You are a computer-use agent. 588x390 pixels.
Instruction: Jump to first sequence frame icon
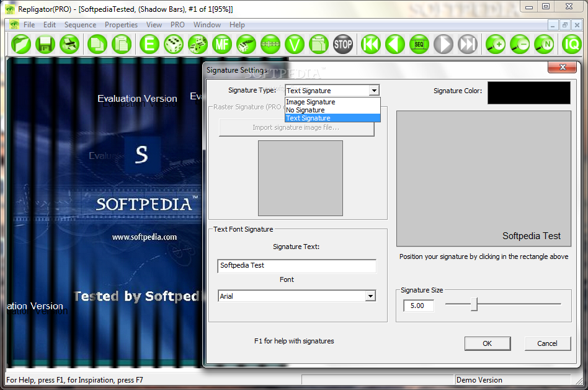[x=371, y=44]
